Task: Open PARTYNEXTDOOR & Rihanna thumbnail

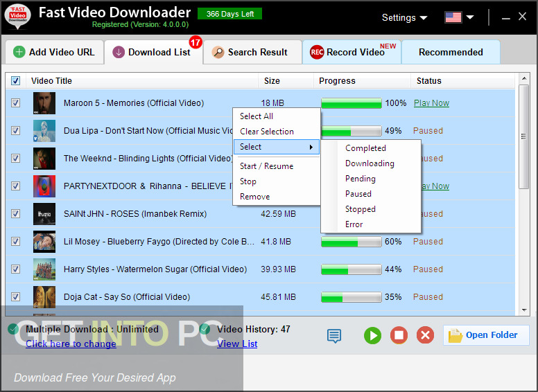Action: (x=44, y=186)
